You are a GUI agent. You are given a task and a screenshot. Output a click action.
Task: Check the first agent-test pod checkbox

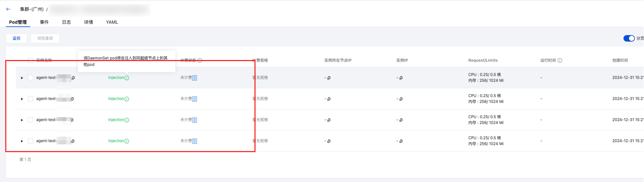point(31,78)
